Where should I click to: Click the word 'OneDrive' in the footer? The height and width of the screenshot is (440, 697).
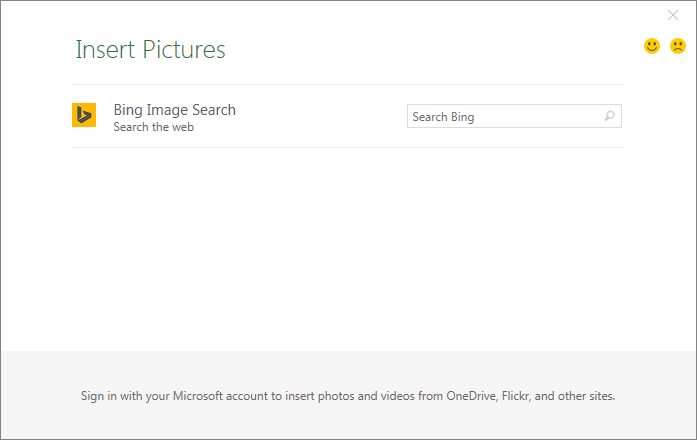tap(470, 395)
